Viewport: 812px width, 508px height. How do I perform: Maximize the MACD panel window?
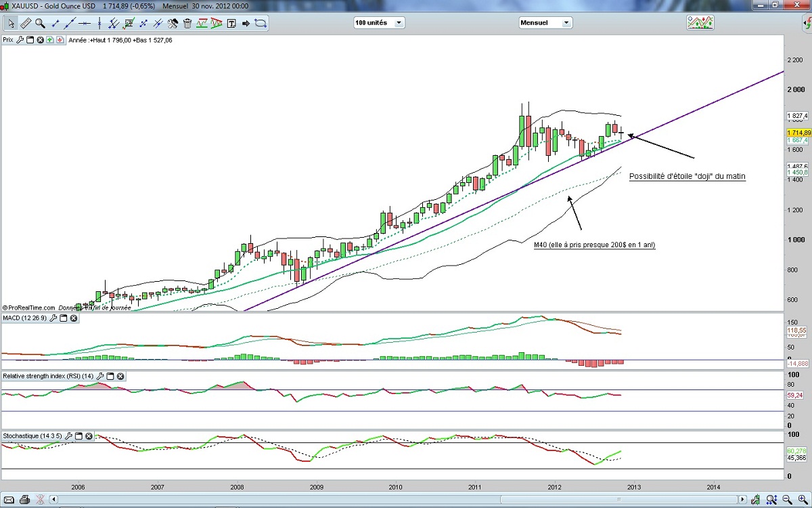[x=63, y=318]
